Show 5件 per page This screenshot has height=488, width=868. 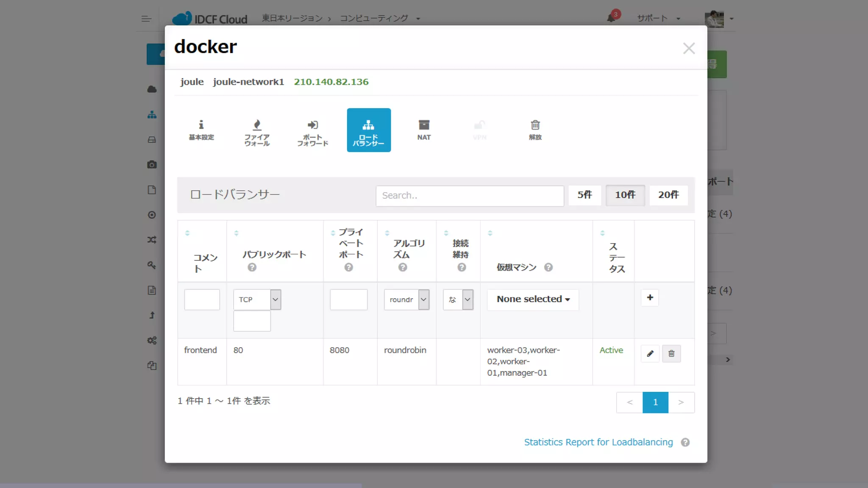tap(584, 195)
